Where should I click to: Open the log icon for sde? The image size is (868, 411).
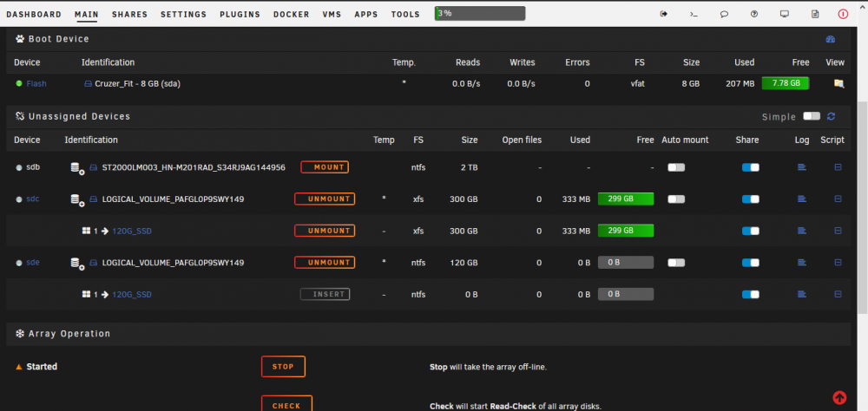(x=801, y=262)
